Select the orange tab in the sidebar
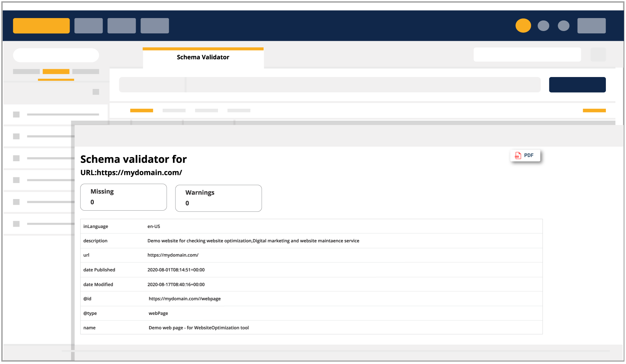Image resolution: width=626 pixels, height=364 pixels. 56,72
